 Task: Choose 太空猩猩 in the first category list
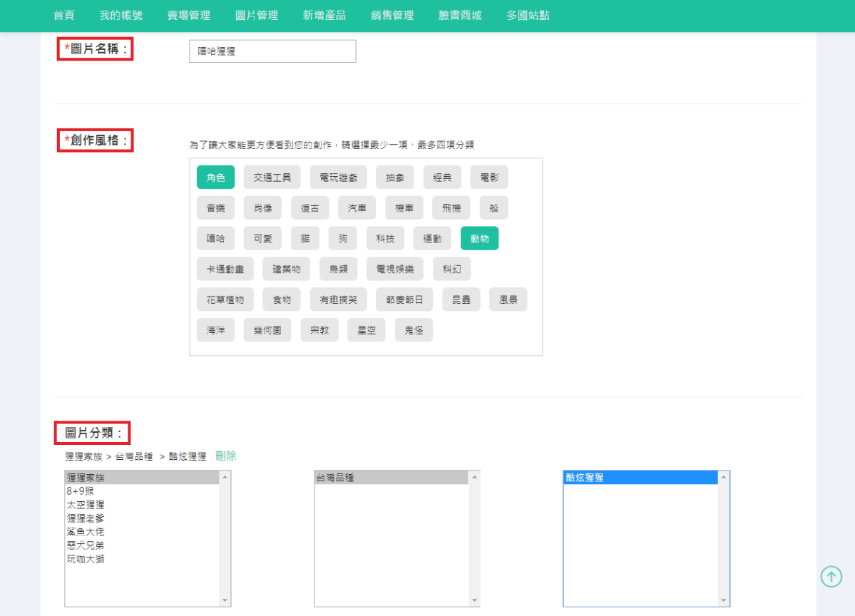click(x=86, y=505)
